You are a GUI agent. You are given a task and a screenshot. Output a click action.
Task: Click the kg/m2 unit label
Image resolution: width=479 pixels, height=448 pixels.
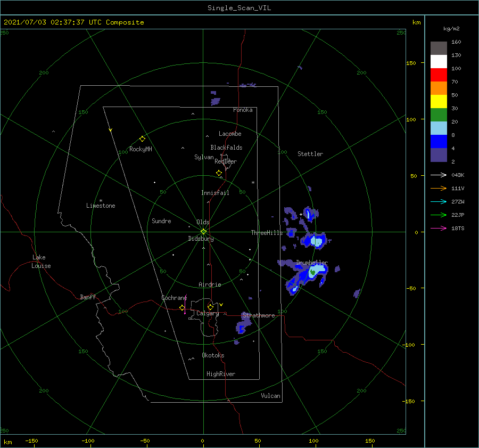click(451, 29)
